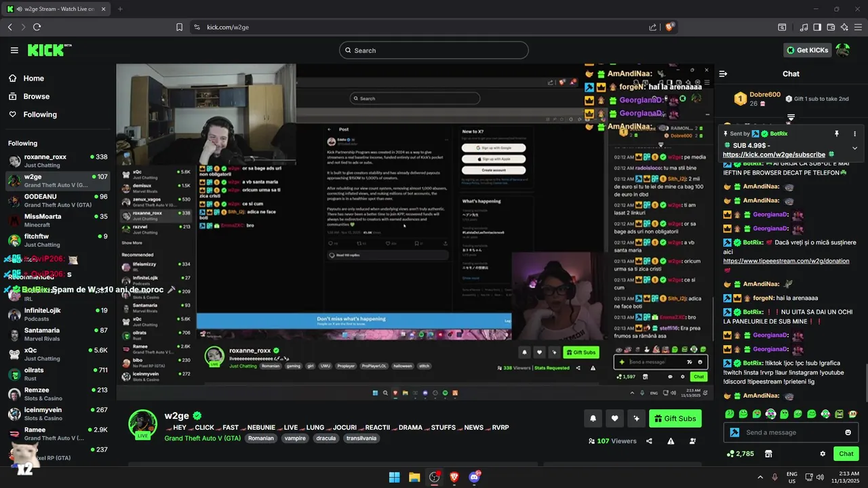Open Brave Shields lion icon
Viewport: 868px width, 488px height.
[669, 27]
